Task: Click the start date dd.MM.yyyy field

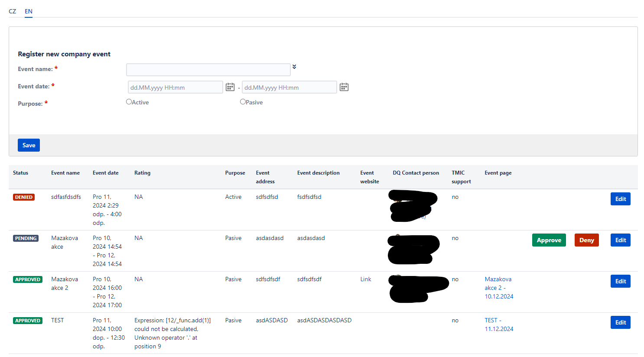Action: tap(176, 87)
